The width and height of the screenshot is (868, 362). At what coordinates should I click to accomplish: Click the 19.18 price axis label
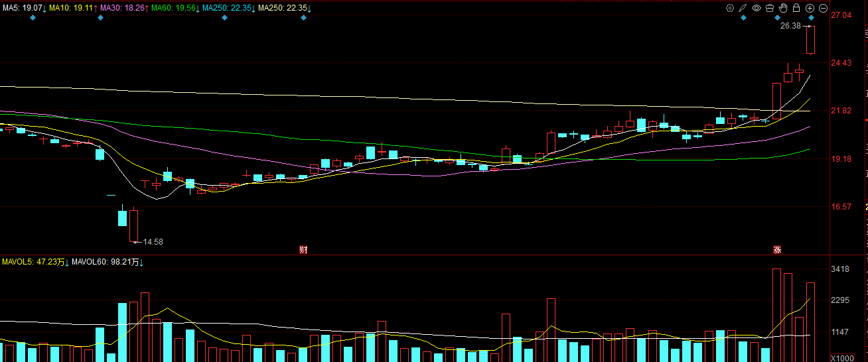(841, 159)
